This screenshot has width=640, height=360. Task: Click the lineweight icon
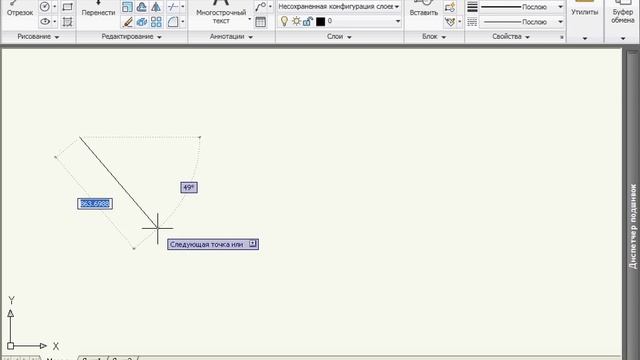(472, 7)
